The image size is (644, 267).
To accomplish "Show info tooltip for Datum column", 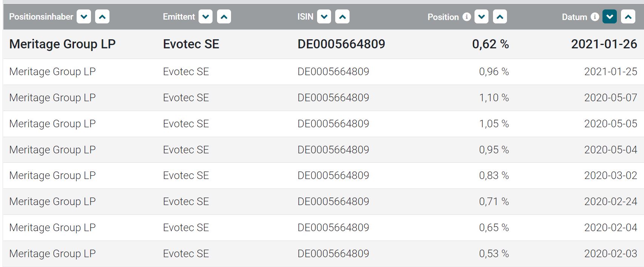I will tap(595, 17).
